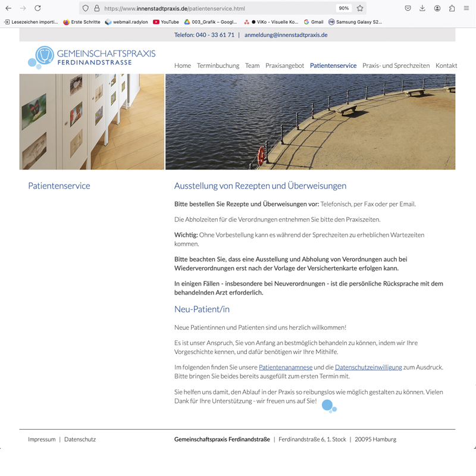
Task: Show site info via padlock icon
Action: coord(96,8)
